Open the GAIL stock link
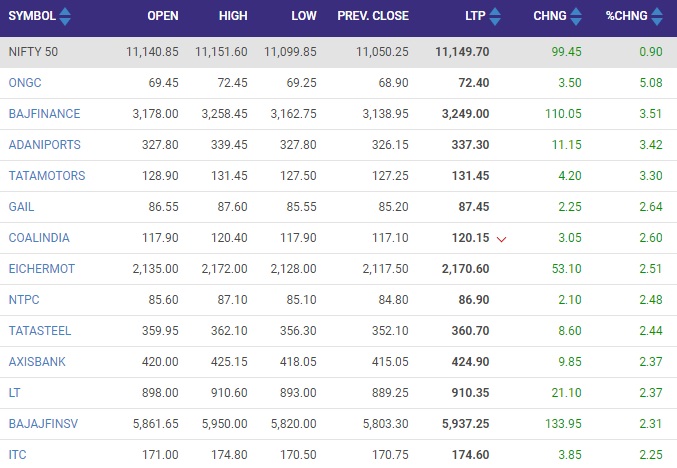Viewport: 677px width, 468px height. [21, 207]
